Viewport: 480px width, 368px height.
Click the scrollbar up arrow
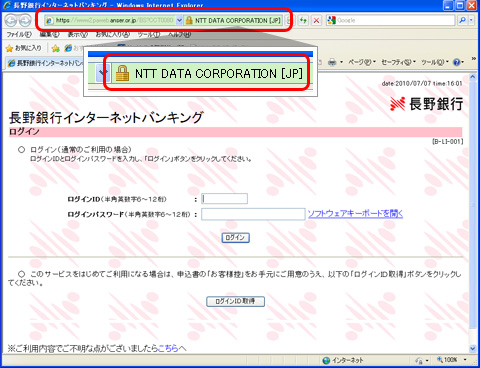pos(473,77)
